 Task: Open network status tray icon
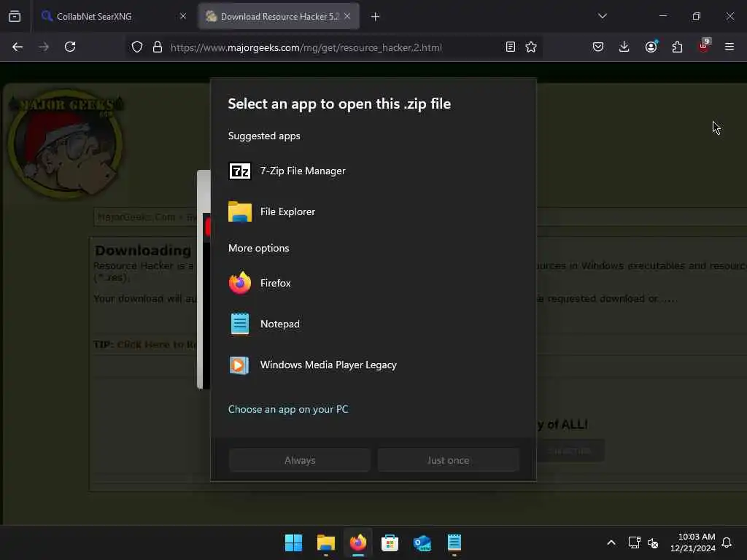(x=634, y=542)
